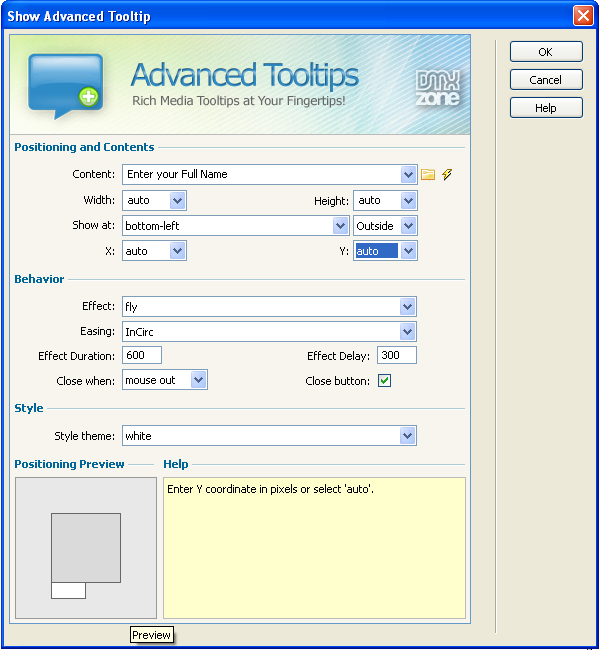The width and height of the screenshot is (599, 650).
Task: Toggle the Close button checkbox
Action: pyautogui.click(x=384, y=381)
